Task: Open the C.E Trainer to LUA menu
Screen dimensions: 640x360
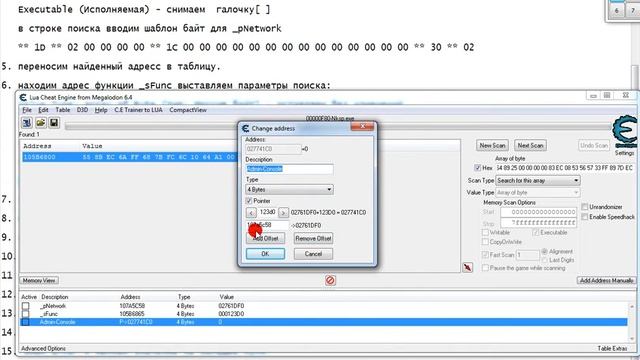Action: [138, 110]
